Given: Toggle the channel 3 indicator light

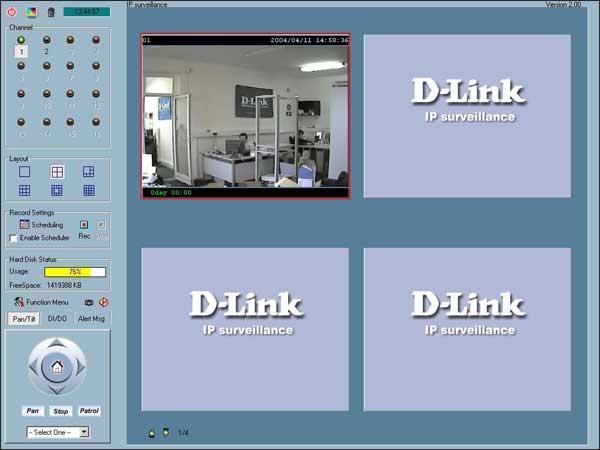Looking at the screenshot, I should pos(70,39).
